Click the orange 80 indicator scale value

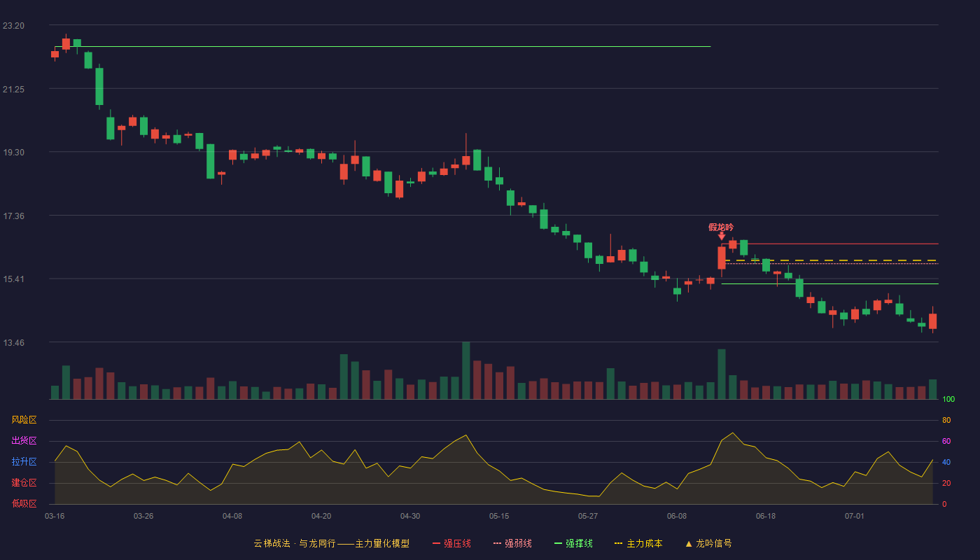[x=946, y=420]
